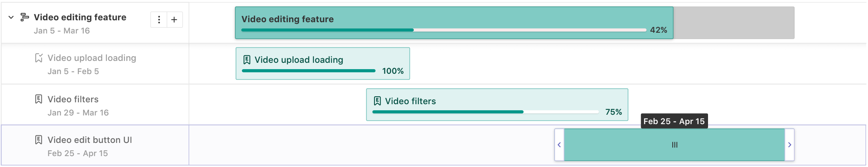Viewport: 868px width, 167px height.
Task: Open Video upload loading from the sidebar list
Action: pyautogui.click(x=91, y=58)
